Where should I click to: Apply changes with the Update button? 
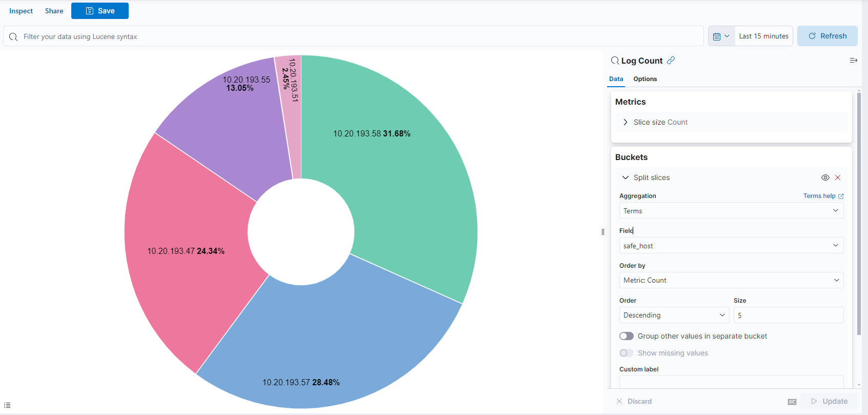tap(830, 402)
